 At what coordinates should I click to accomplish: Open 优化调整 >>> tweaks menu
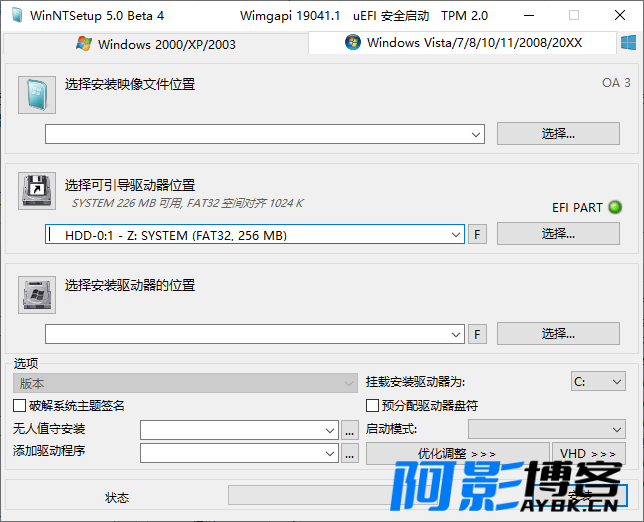[x=458, y=453]
